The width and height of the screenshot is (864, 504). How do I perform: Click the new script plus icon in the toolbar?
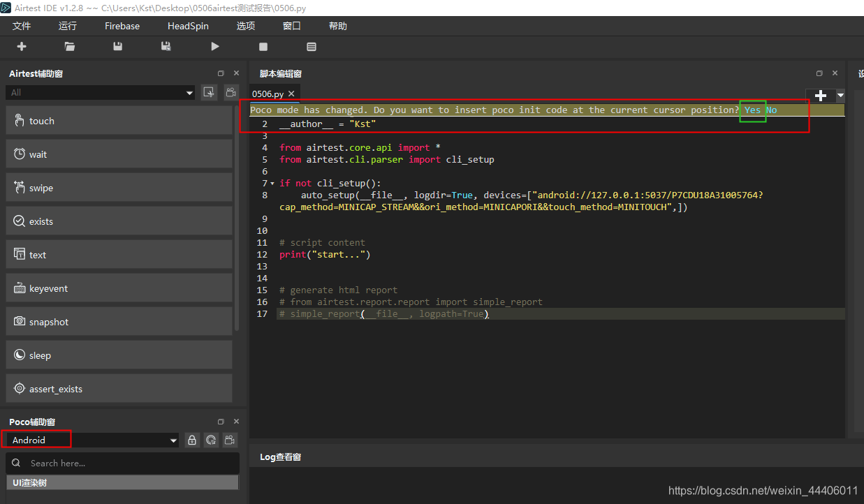coord(22,47)
